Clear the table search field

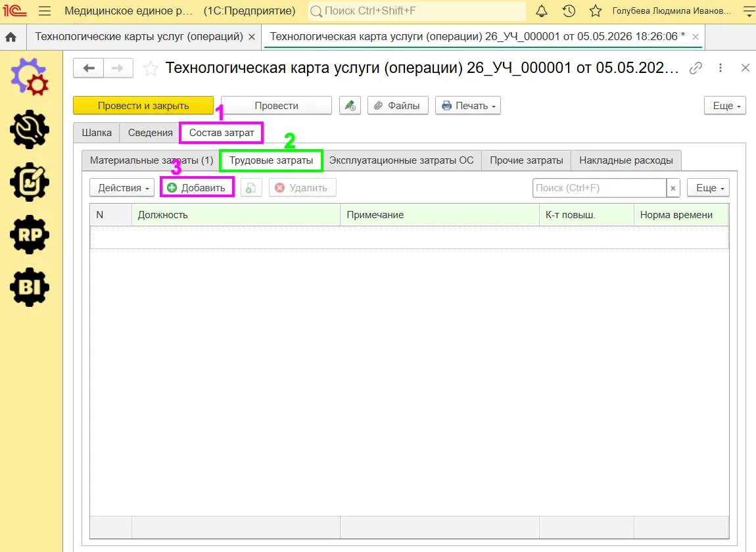tap(673, 188)
